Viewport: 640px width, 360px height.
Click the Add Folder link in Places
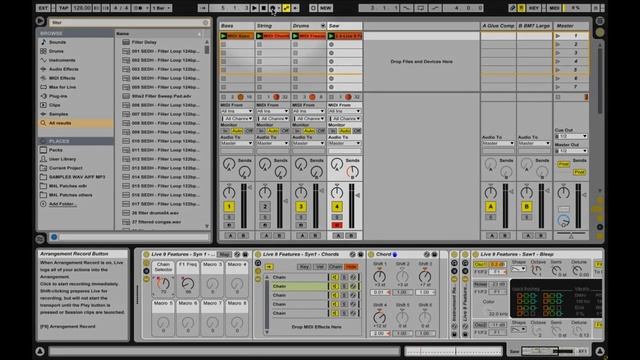(62, 204)
